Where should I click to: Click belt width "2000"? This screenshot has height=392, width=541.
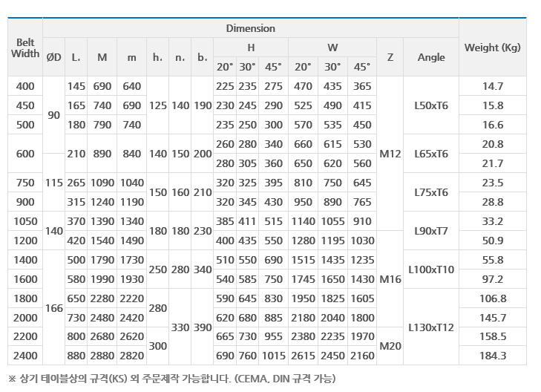pyautogui.click(x=25, y=318)
